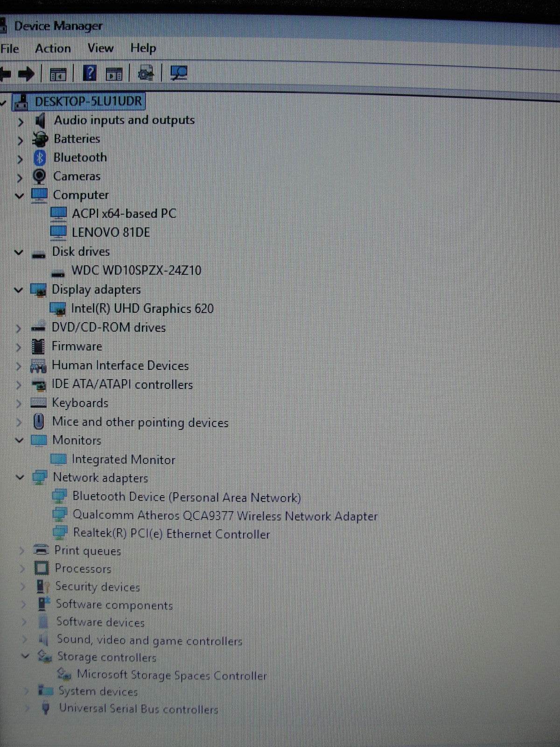The height and width of the screenshot is (747, 560).
Task: Expand the Processors category
Action: pos(22,569)
